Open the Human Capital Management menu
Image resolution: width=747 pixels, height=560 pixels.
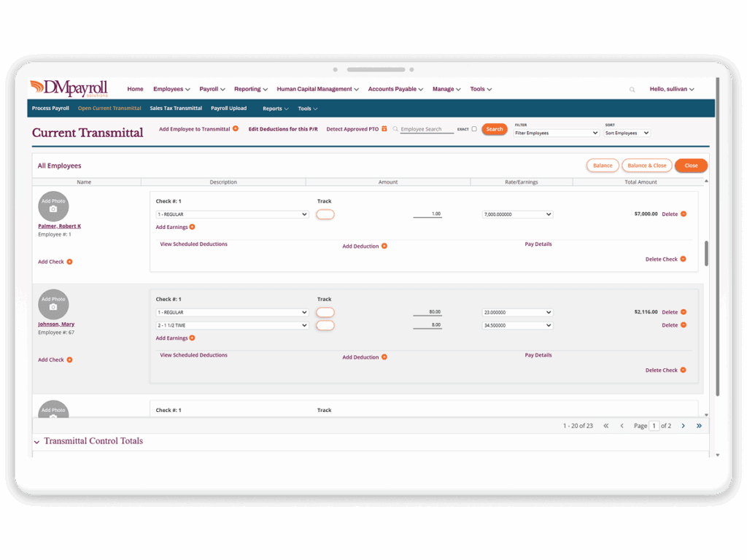[x=318, y=89]
